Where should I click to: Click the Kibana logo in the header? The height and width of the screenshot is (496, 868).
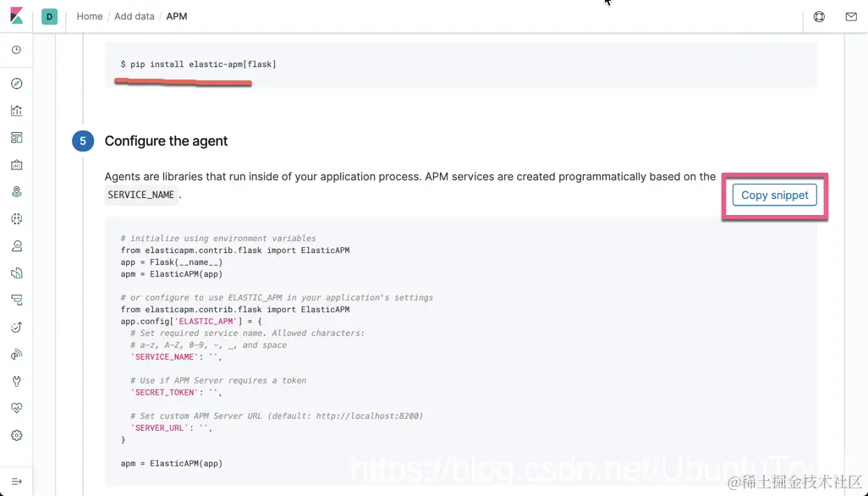17,16
